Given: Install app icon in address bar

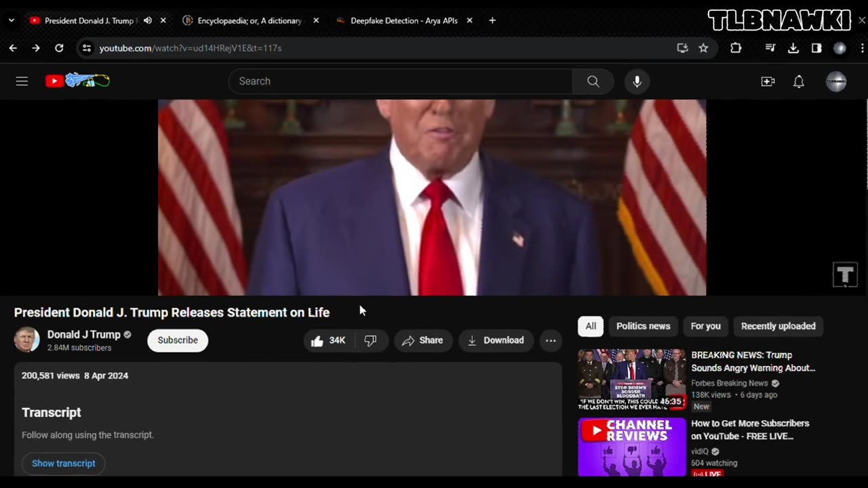Looking at the screenshot, I should tap(682, 48).
